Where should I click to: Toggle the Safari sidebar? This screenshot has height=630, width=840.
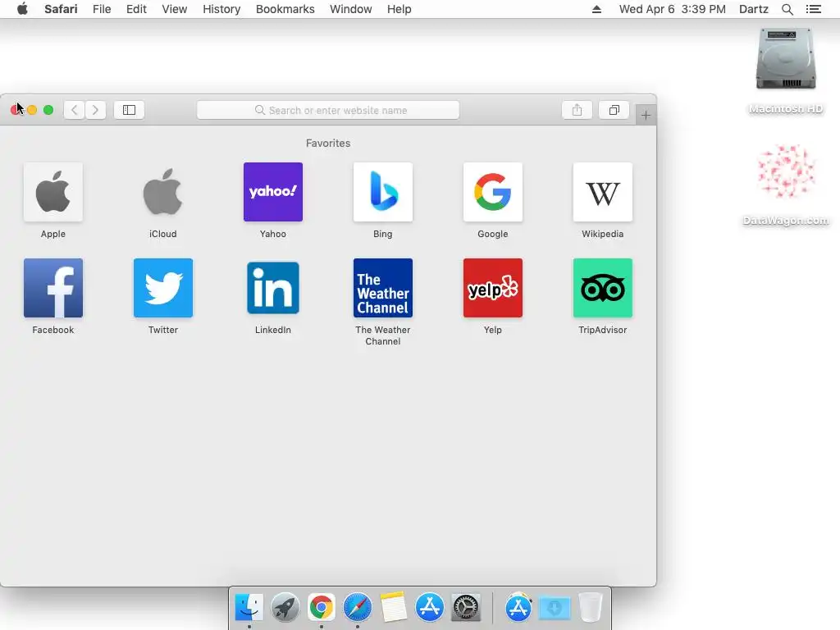point(129,110)
